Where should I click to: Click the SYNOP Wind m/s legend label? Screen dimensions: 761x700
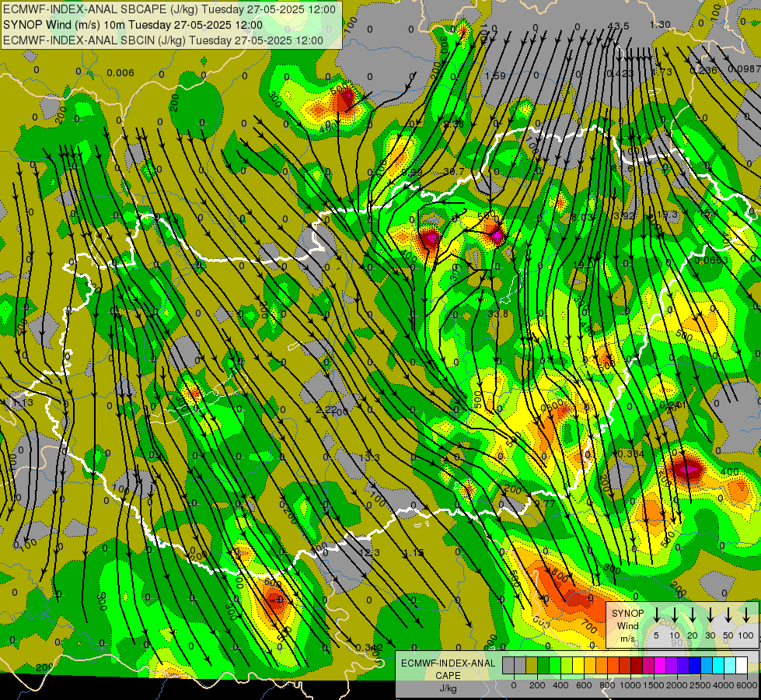pyautogui.click(x=627, y=625)
